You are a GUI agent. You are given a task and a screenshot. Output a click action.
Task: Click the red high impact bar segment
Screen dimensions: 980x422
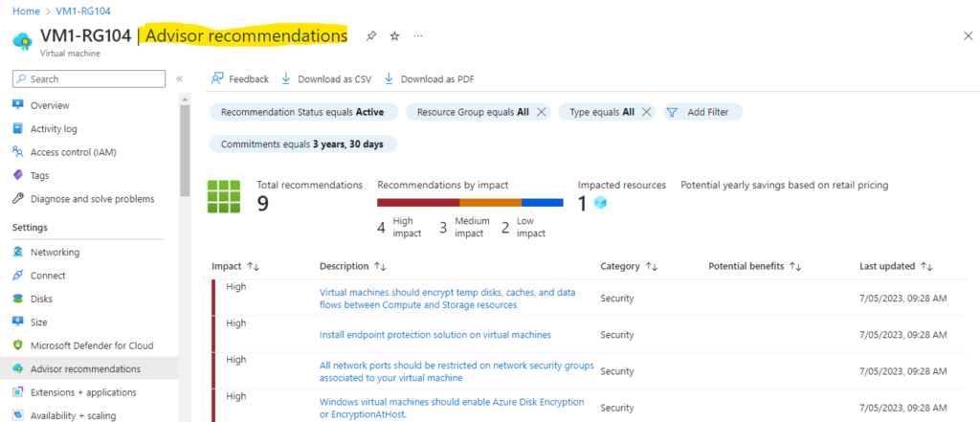pyautogui.click(x=418, y=203)
